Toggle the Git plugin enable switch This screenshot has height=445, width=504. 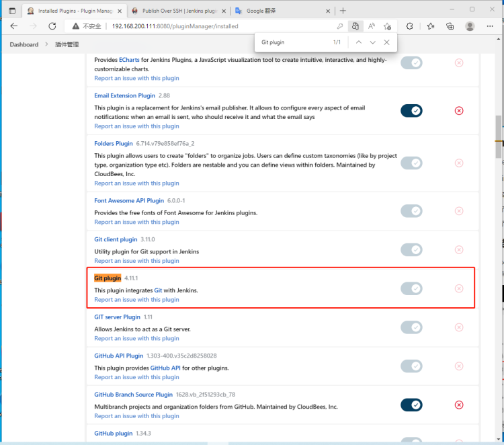click(411, 288)
